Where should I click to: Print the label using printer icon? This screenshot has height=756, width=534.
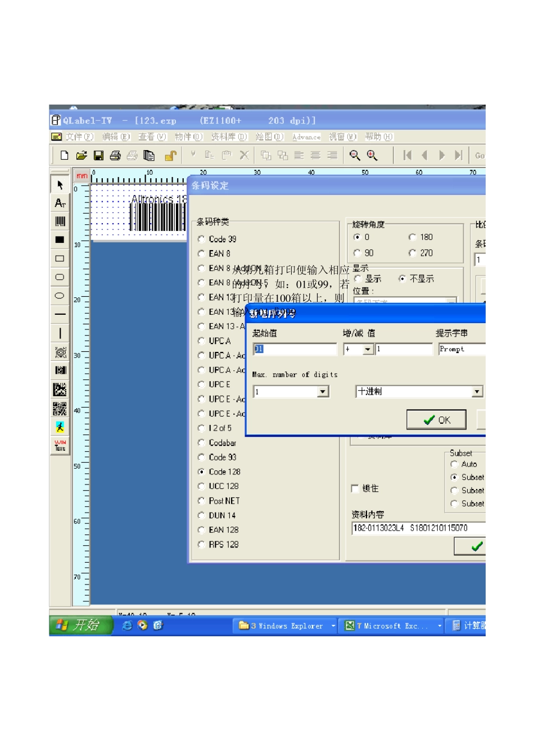click(x=115, y=155)
